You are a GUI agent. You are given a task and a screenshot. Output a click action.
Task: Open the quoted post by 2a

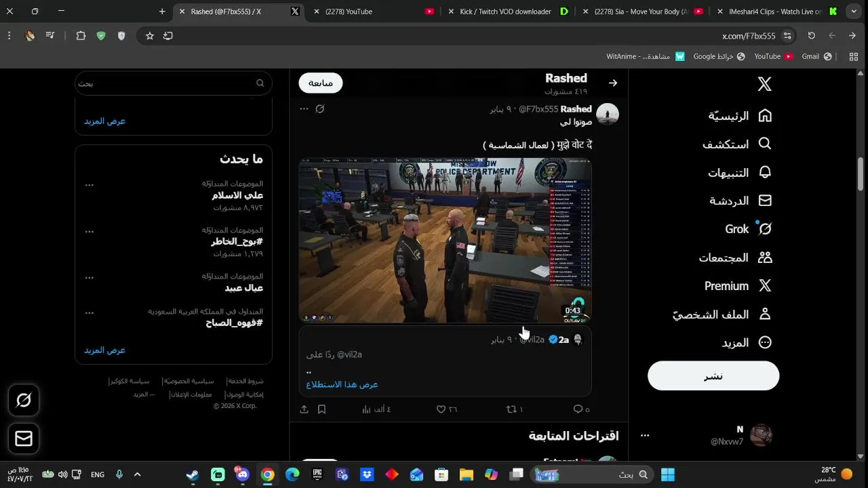click(x=446, y=361)
